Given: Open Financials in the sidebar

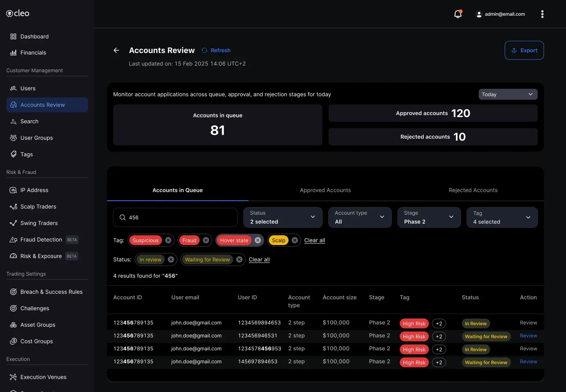Looking at the screenshot, I should click(x=47, y=53).
